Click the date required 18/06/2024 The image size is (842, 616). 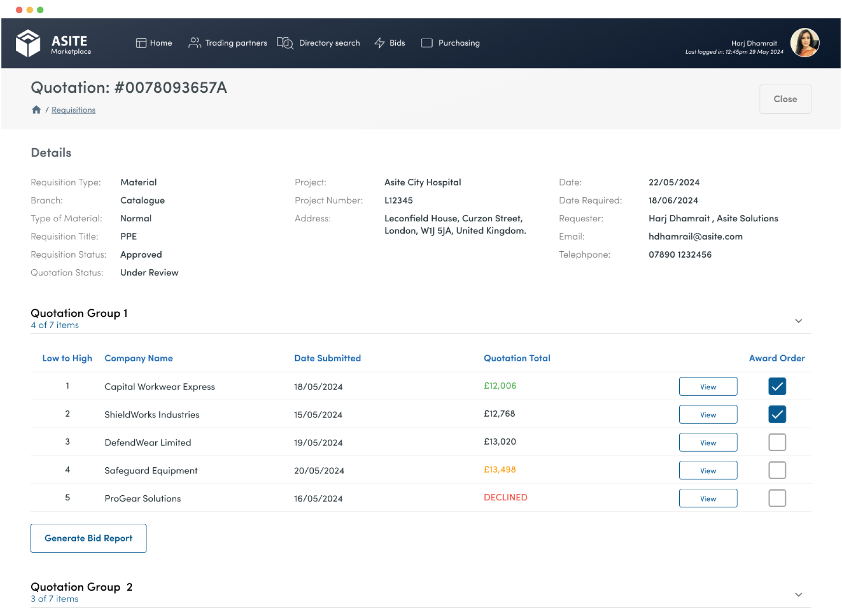(673, 201)
